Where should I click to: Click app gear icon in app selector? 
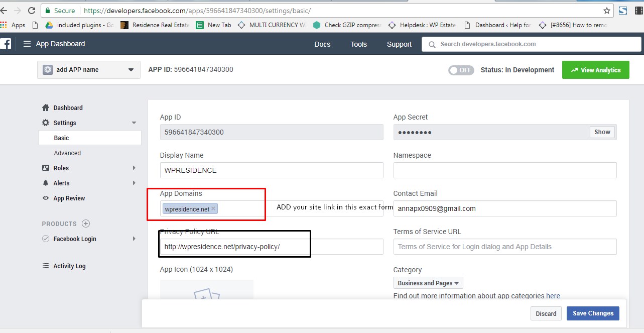48,70
